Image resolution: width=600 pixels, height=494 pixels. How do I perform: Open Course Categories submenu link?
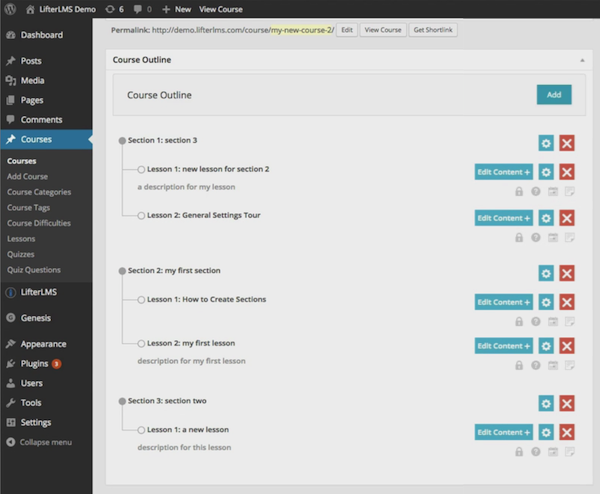click(39, 192)
